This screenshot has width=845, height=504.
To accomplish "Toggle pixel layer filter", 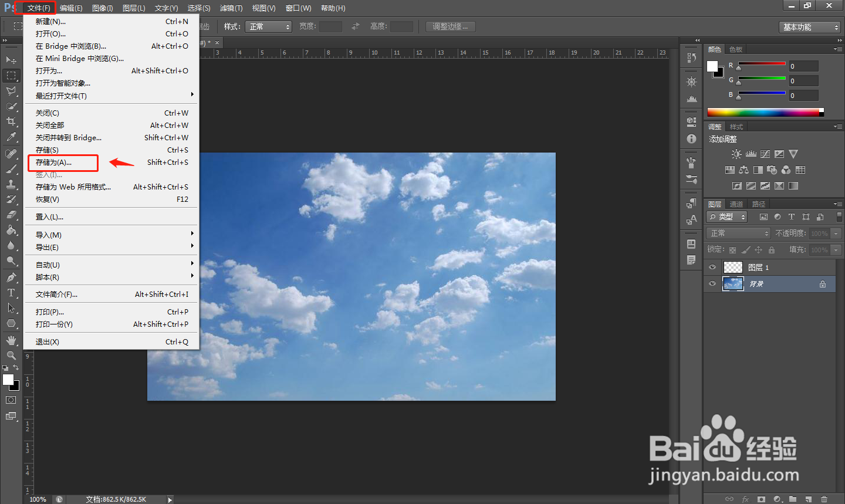I will (x=763, y=217).
